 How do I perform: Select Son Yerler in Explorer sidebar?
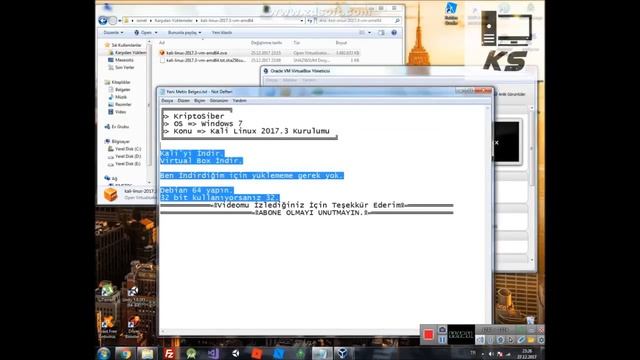point(120,67)
